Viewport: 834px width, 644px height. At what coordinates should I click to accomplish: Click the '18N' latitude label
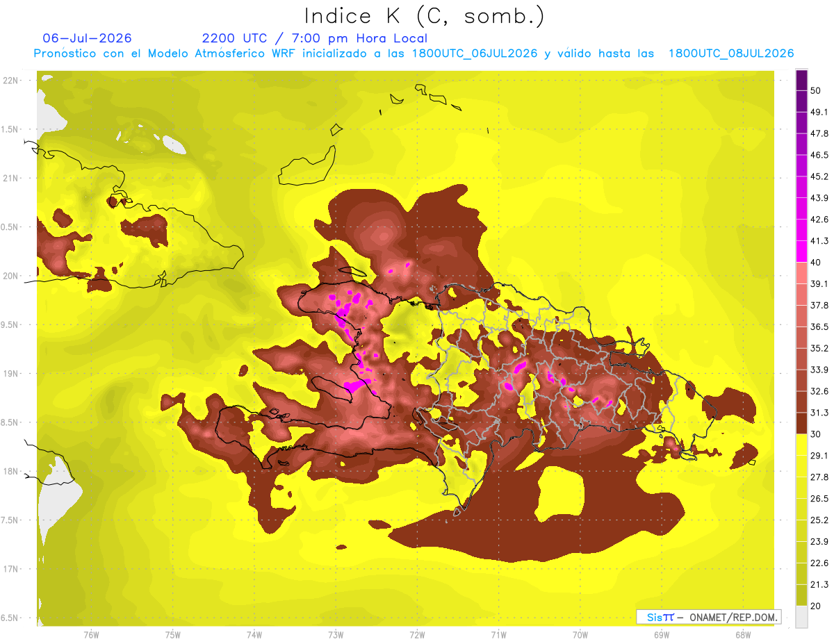tap(11, 472)
